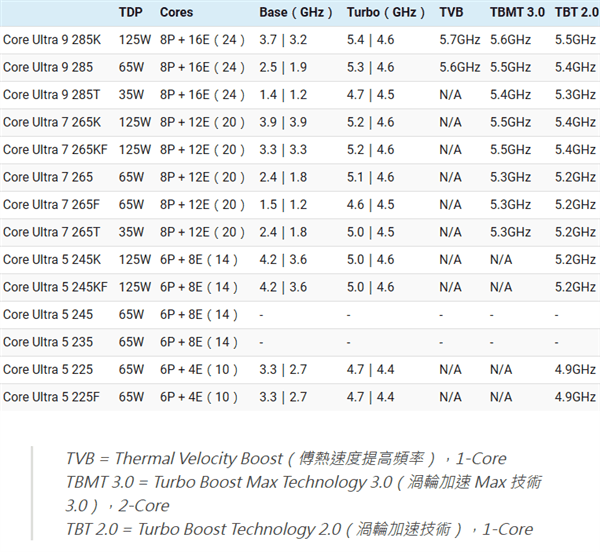Select the Core Ultra 5 225F row name
The width and height of the screenshot is (600, 552).
click(x=51, y=397)
